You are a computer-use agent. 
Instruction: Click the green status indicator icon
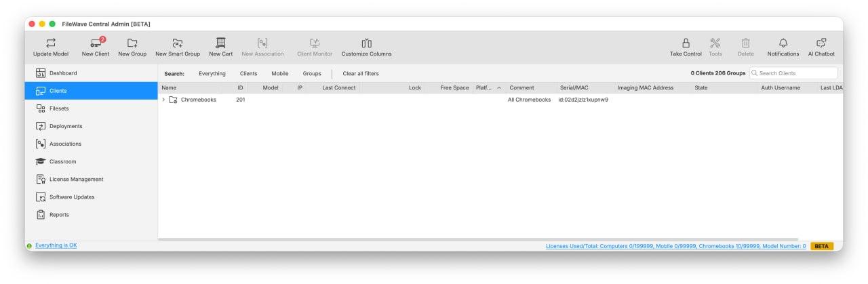29,246
